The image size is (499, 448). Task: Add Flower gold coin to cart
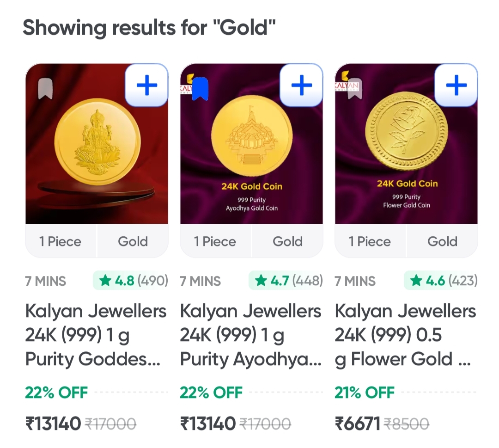pyautogui.click(x=456, y=86)
